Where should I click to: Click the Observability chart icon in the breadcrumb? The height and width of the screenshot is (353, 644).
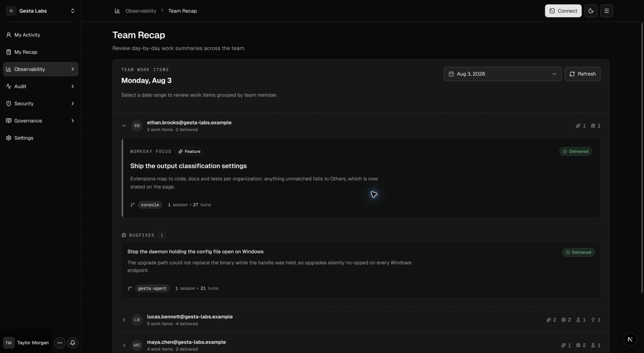117,11
